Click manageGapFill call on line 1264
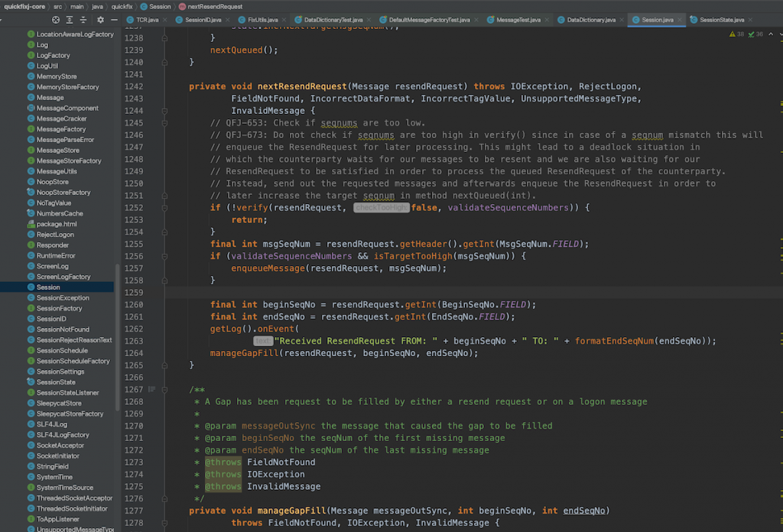Viewport: 783px width, 532px height. coord(244,353)
